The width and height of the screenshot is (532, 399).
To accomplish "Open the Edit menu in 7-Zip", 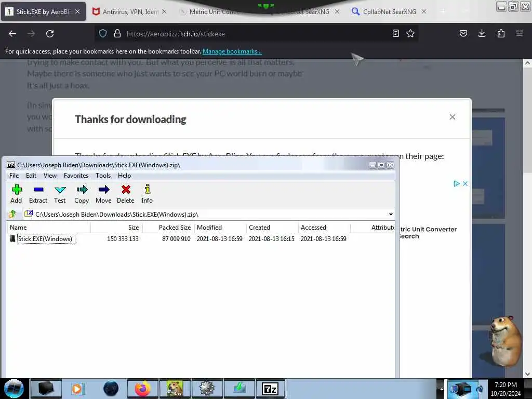I will pyautogui.click(x=31, y=176).
